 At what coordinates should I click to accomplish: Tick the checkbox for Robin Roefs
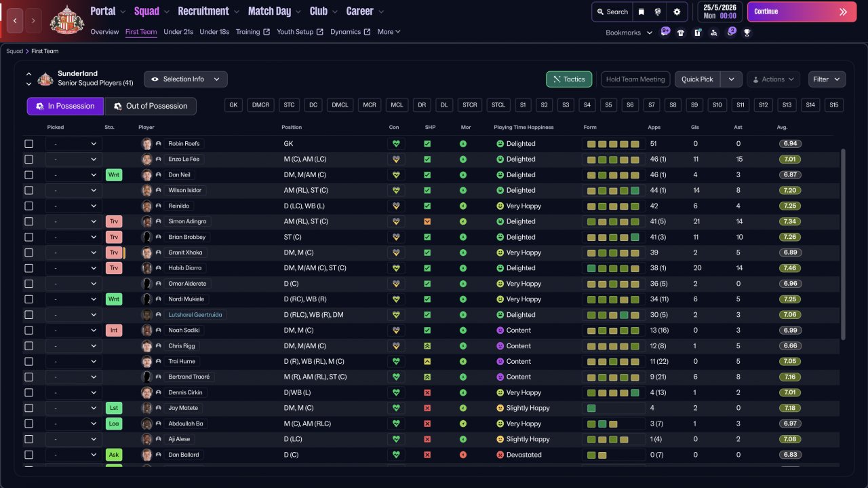point(28,144)
